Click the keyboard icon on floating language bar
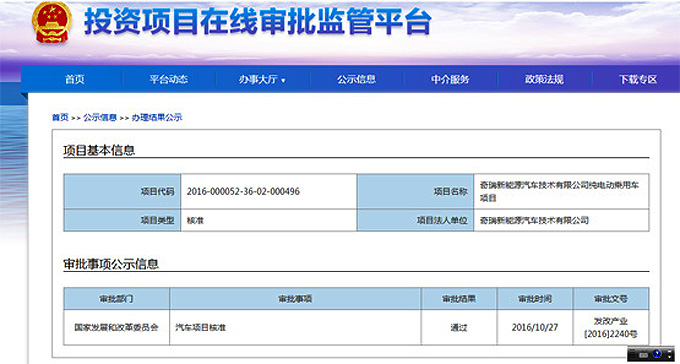This screenshot has height=364, width=680. 644,355
